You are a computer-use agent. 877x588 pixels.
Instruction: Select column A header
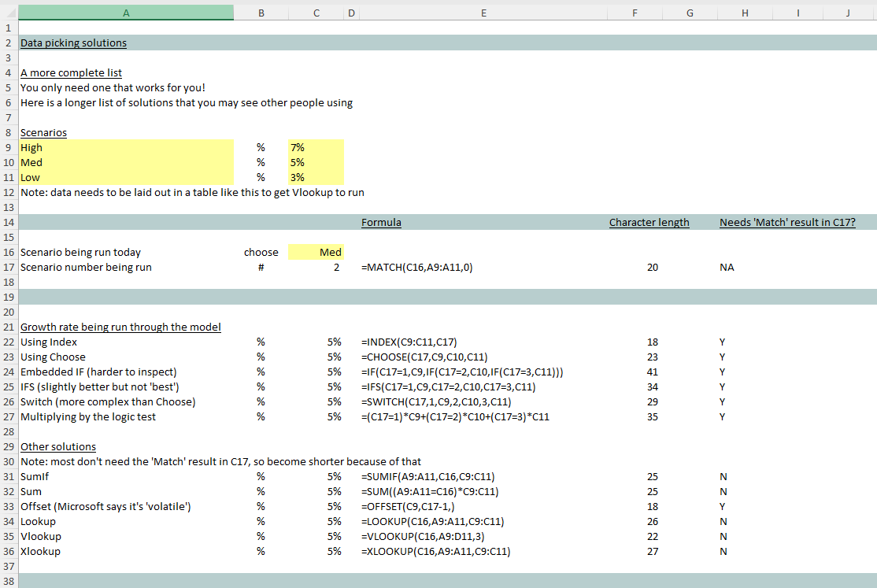click(126, 13)
